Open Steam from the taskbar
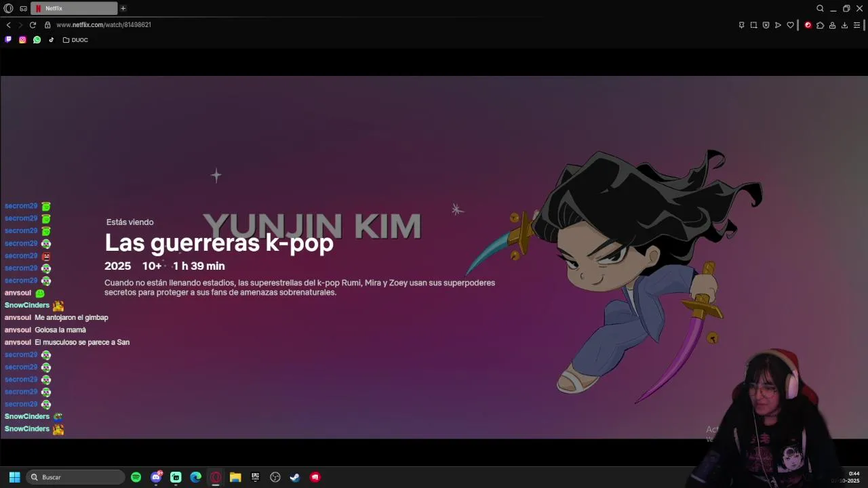Viewport: 868px width, 488px height. pos(295,477)
